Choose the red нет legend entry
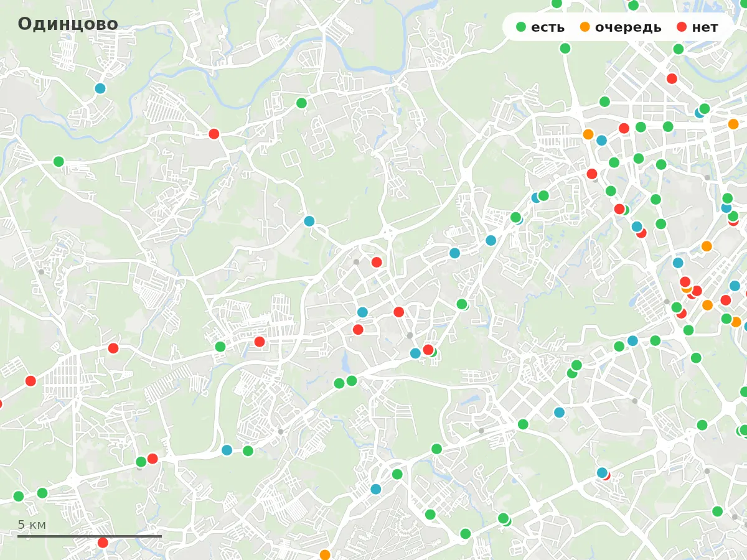Image resolution: width=747 pixels, height=560 pixels. [x=697, y=27]
